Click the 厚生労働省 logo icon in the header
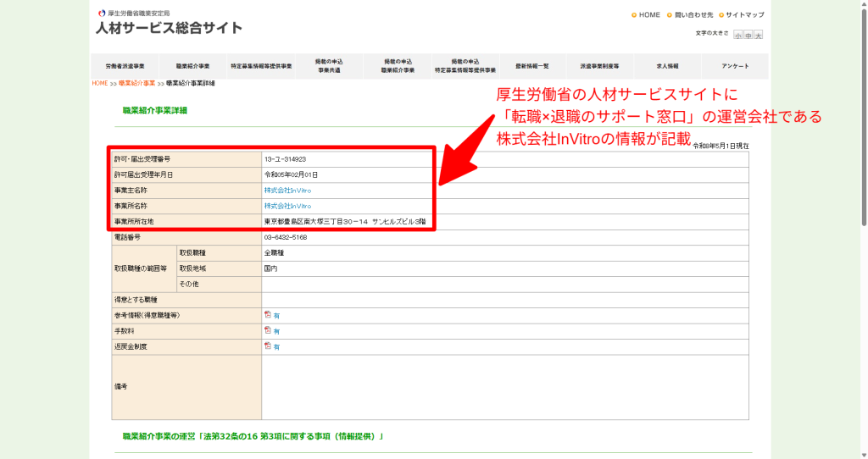 coord(102,14)
